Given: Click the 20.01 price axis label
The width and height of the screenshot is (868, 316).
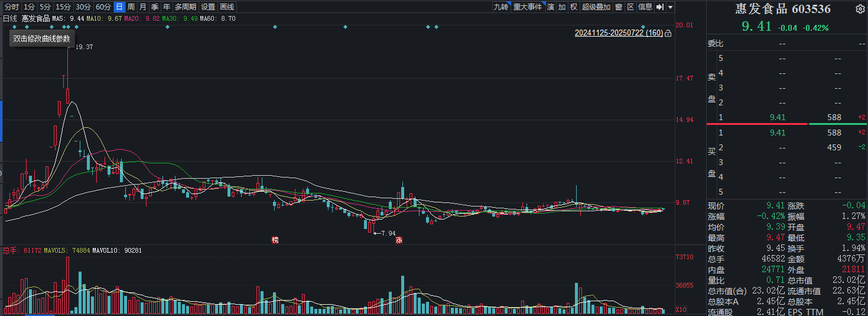Looking at the screenshot, I should 684,25.
